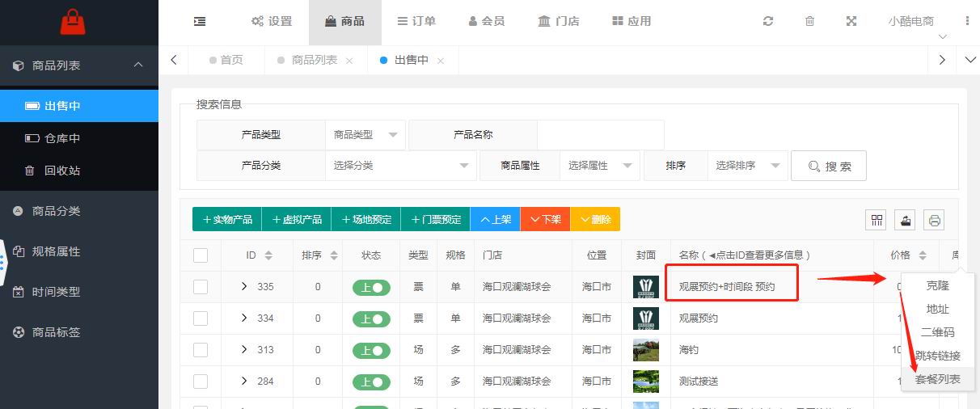Expand row details for ID 335
This screenshot has height=409, width=980.
[x=244, y=287]
